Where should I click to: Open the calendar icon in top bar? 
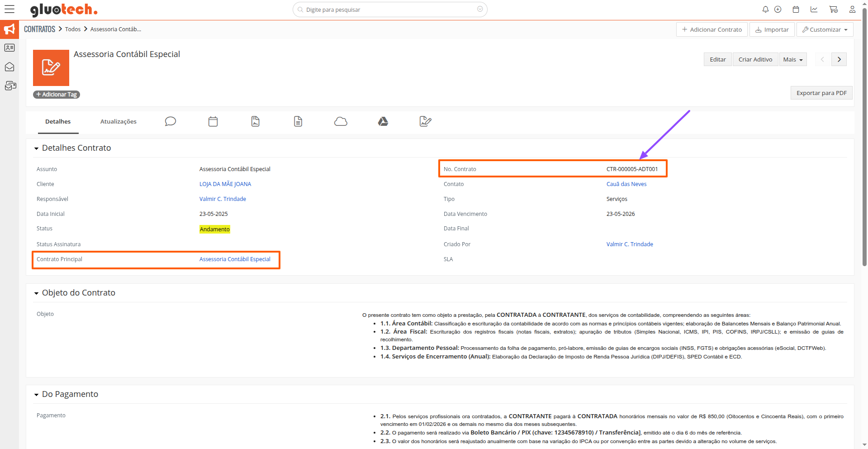point(796,10)
